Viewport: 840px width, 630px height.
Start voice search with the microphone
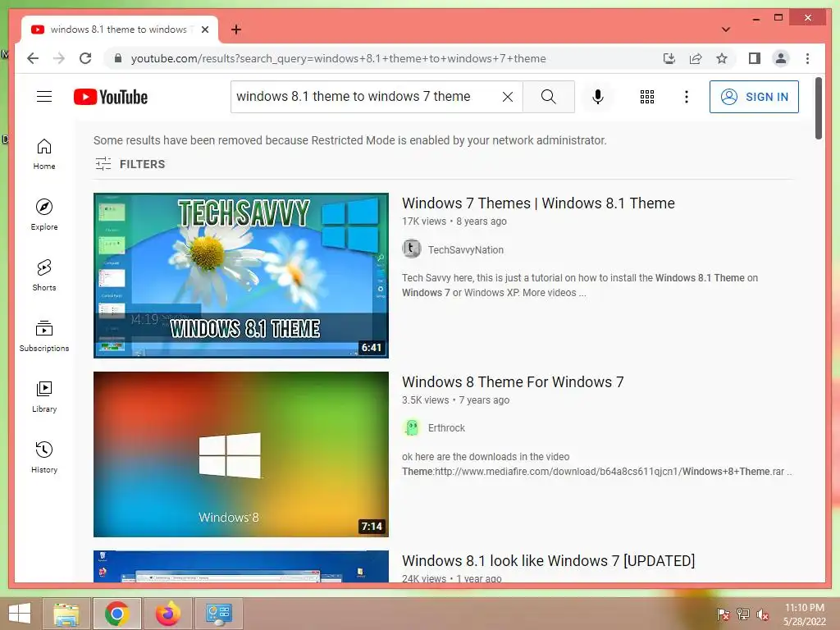(598, 97)
